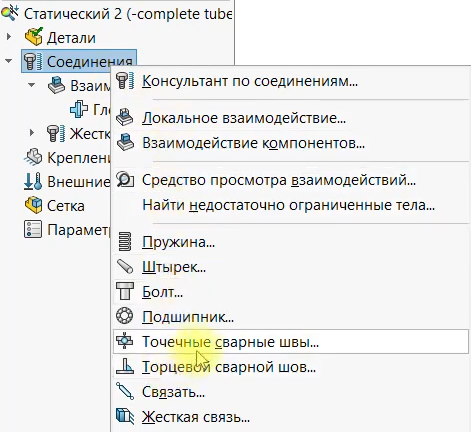Collapse the Соединения tree node arrow

click(x=9, y=61)
